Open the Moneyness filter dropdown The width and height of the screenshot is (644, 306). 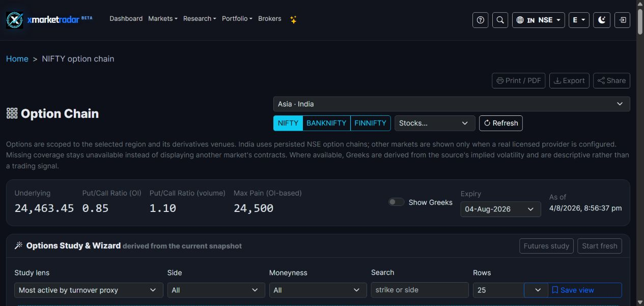(318, 290)
